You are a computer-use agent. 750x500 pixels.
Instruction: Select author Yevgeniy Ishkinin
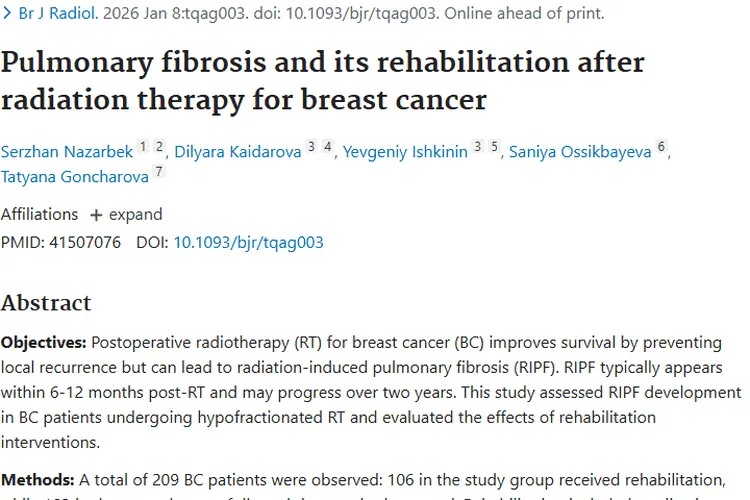[x=404, y=152]
